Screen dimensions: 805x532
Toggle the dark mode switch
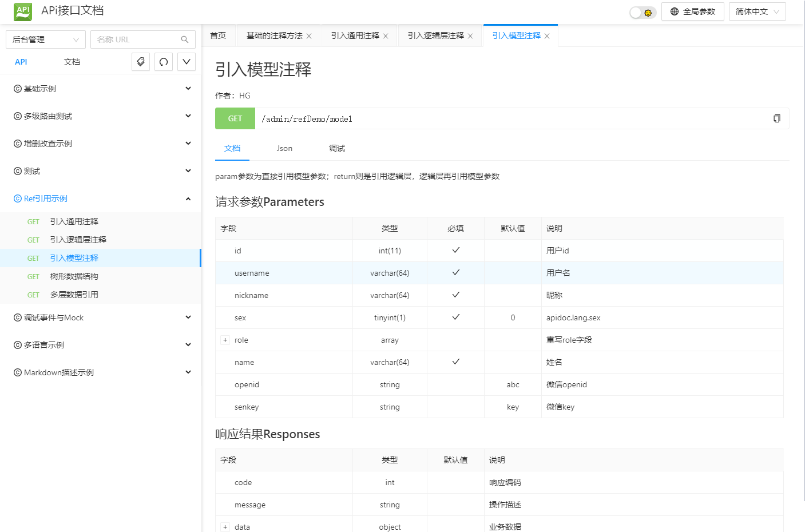point(642,12)
